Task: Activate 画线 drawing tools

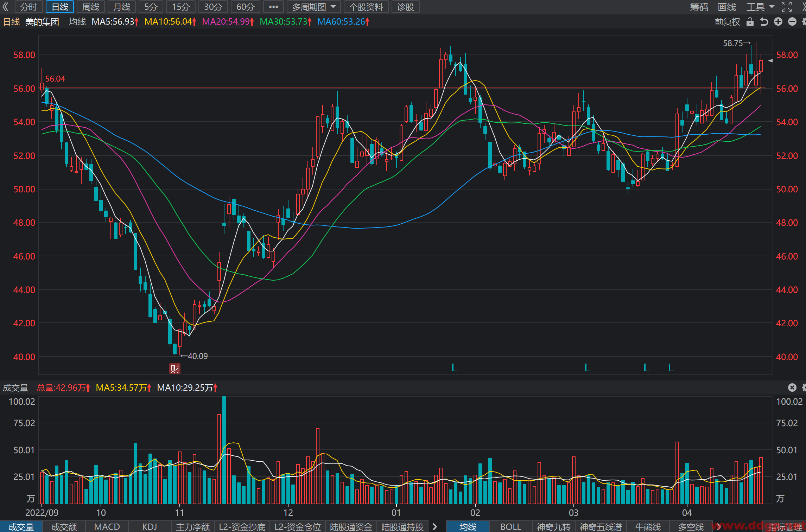Action: coord(727,7)
